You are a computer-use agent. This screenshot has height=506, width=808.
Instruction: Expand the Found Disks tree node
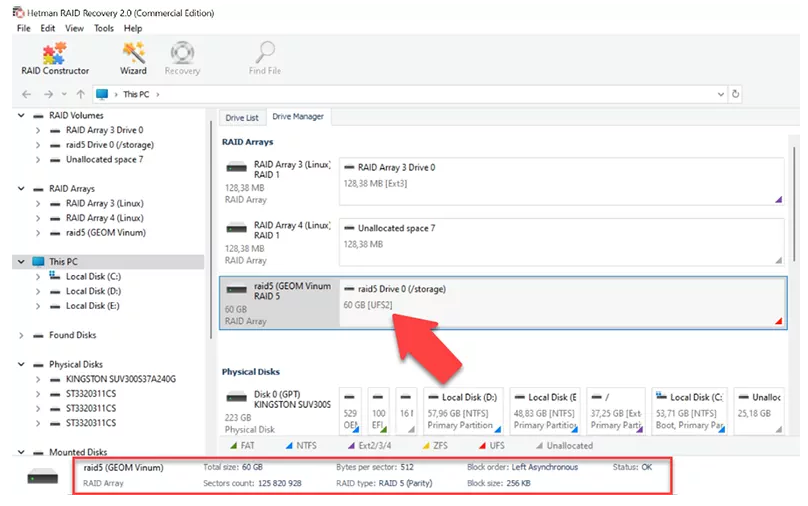click(21, 335)
